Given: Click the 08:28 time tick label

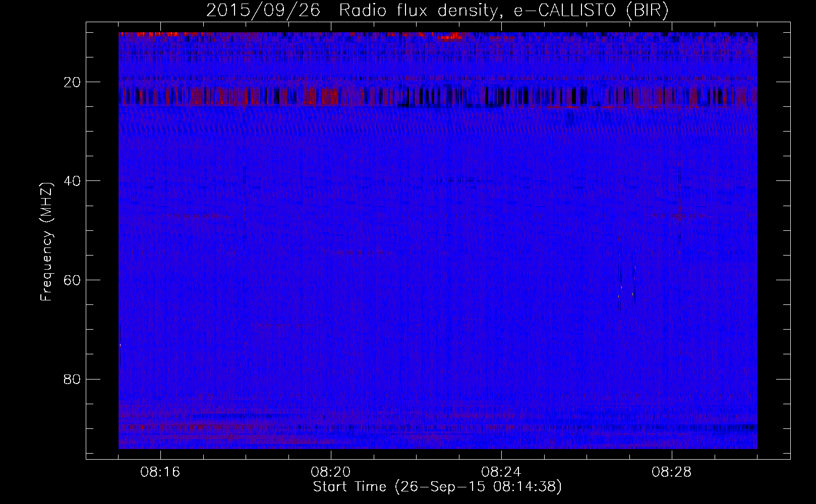Looking at the screenshot, I should click(672, 472).
